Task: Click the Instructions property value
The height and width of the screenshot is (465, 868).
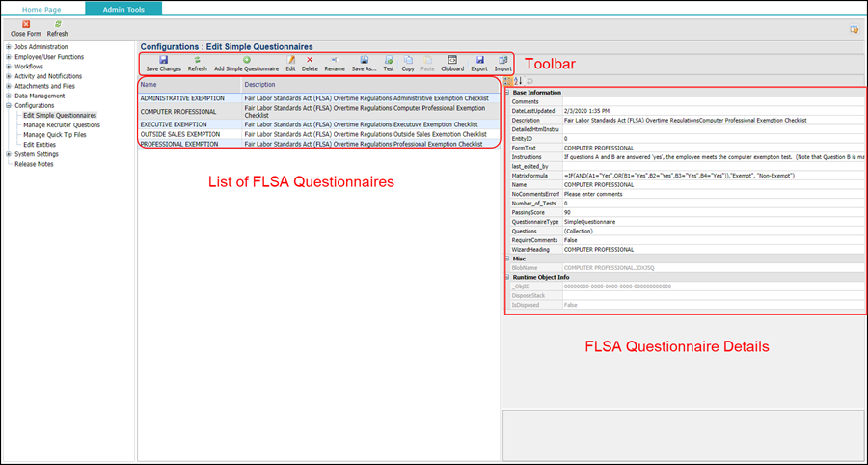Action: 714,157
